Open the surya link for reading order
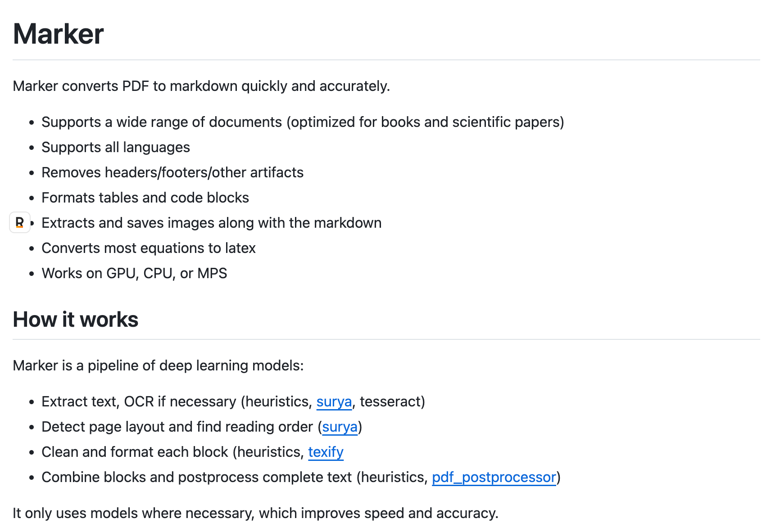Image resolution: width=780 pixels, height=532 pixels. 340,427
